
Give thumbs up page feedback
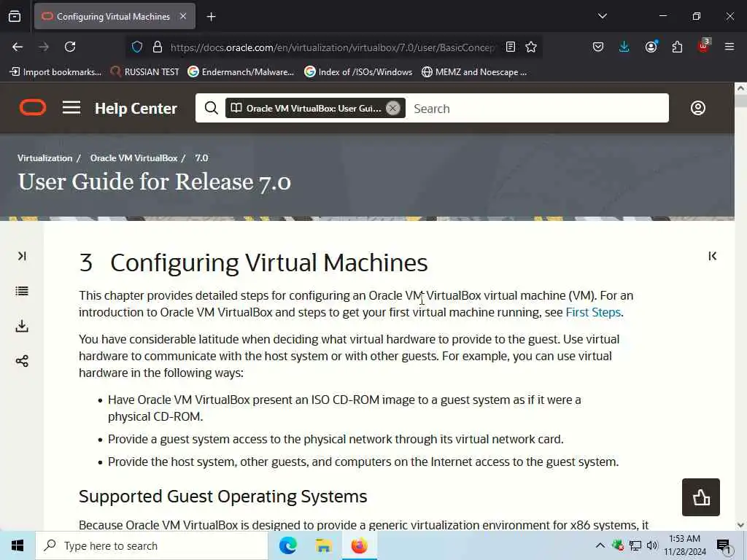(701, 497)
